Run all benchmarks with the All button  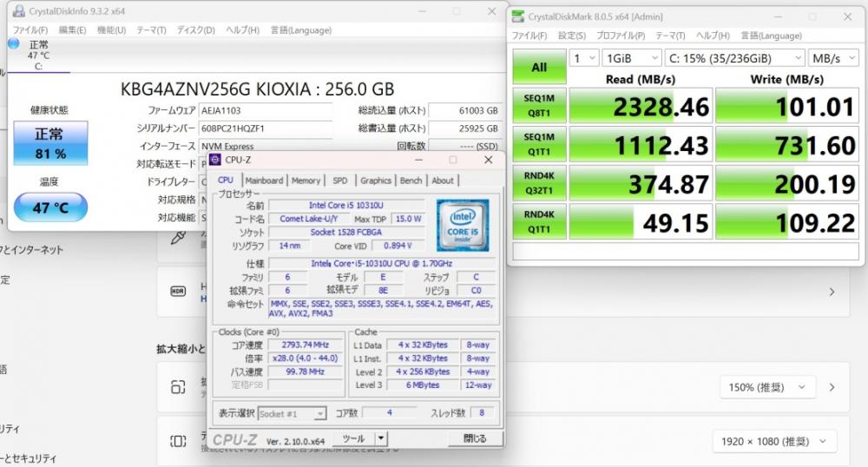pos(539,67)
